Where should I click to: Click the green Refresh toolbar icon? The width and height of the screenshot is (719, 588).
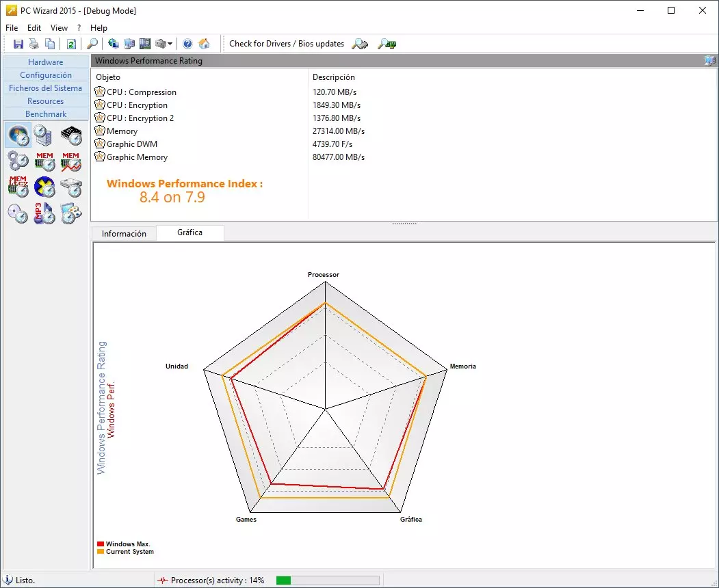(x=71, y=44)
